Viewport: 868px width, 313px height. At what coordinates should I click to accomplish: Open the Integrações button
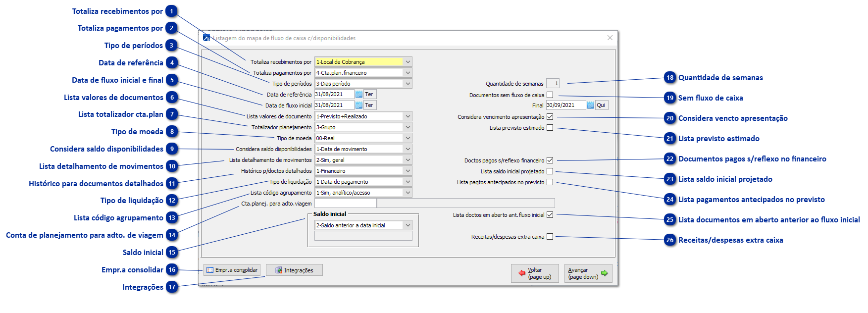coord(294,270)
